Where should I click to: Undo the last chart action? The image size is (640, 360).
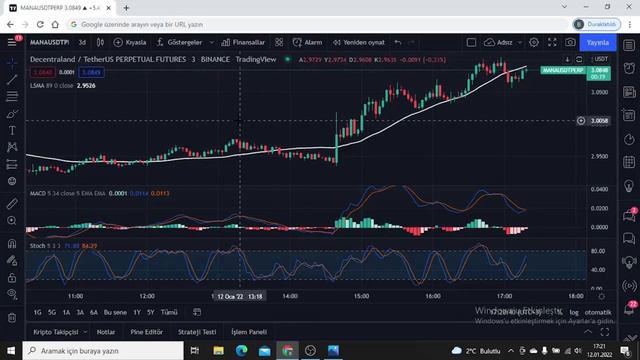(398, 42)
